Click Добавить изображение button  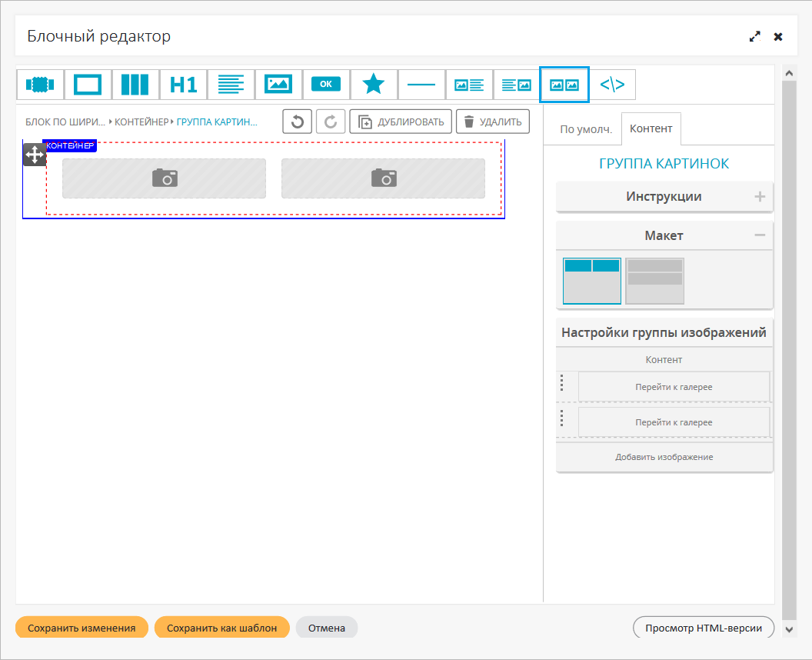point(664,457)
